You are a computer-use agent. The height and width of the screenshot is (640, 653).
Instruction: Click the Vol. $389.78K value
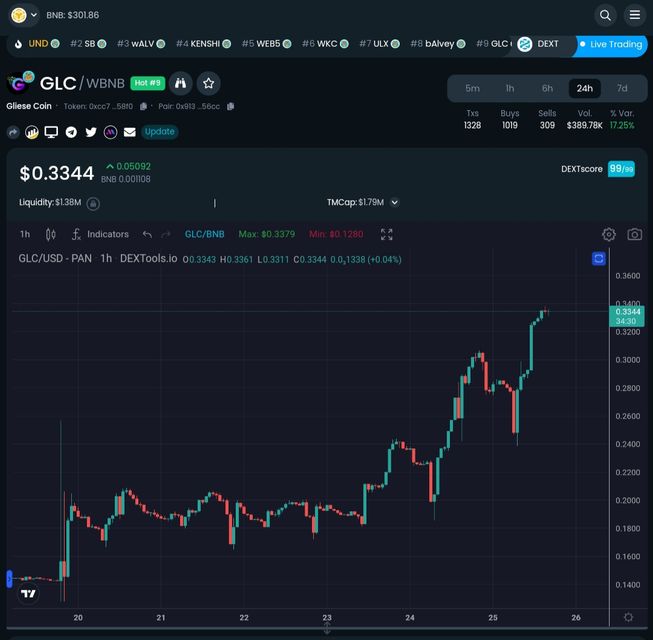584,125
